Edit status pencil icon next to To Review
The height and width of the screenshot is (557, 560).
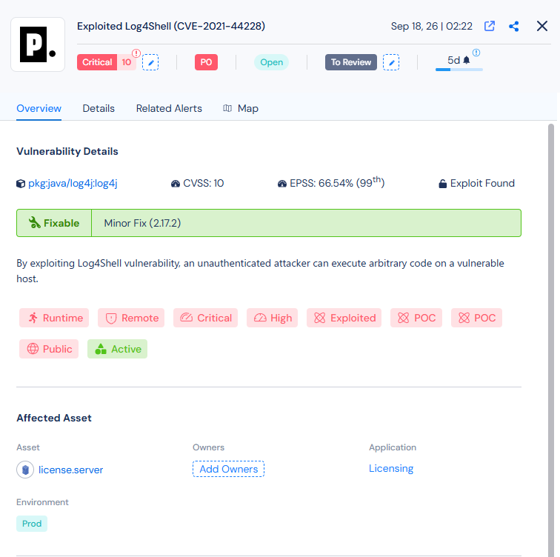pos(391,63)
